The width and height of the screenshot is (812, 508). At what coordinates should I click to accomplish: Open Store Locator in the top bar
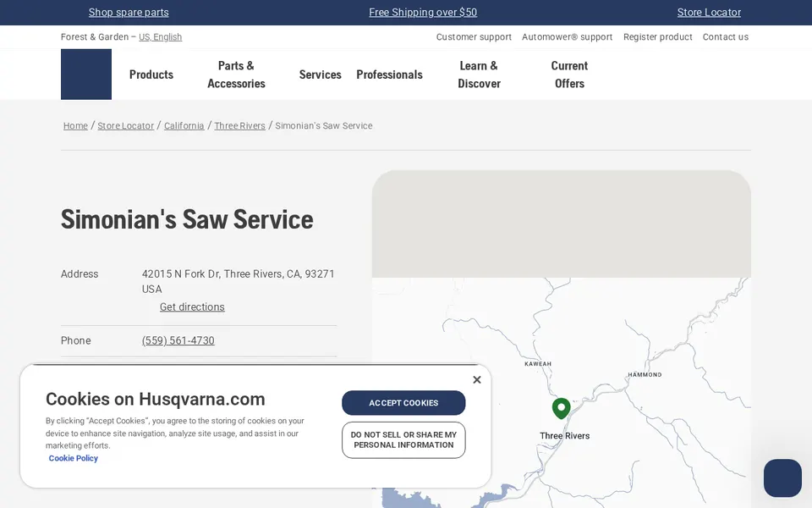pos(709,13)
